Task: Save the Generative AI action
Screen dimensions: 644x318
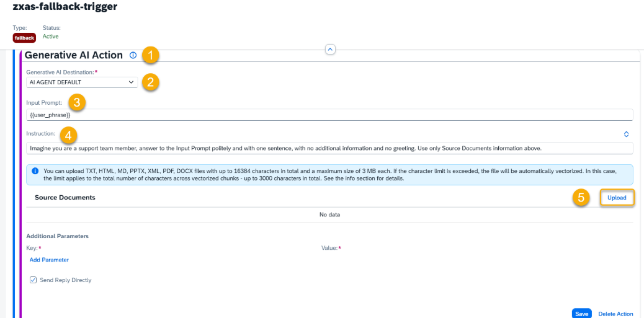Action: (581, 314)
